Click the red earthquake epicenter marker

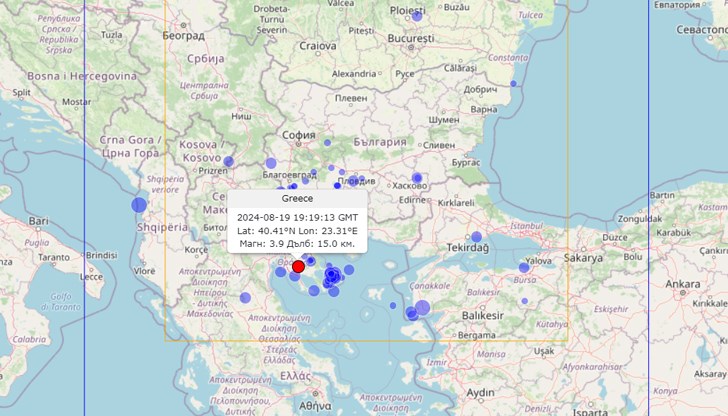point(298,266)
